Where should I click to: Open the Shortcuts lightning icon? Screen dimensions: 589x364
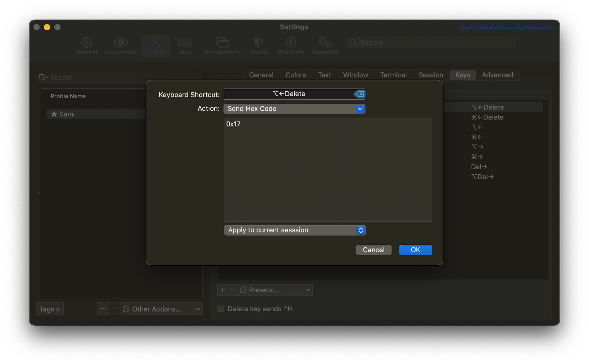[x=291, y=43]
